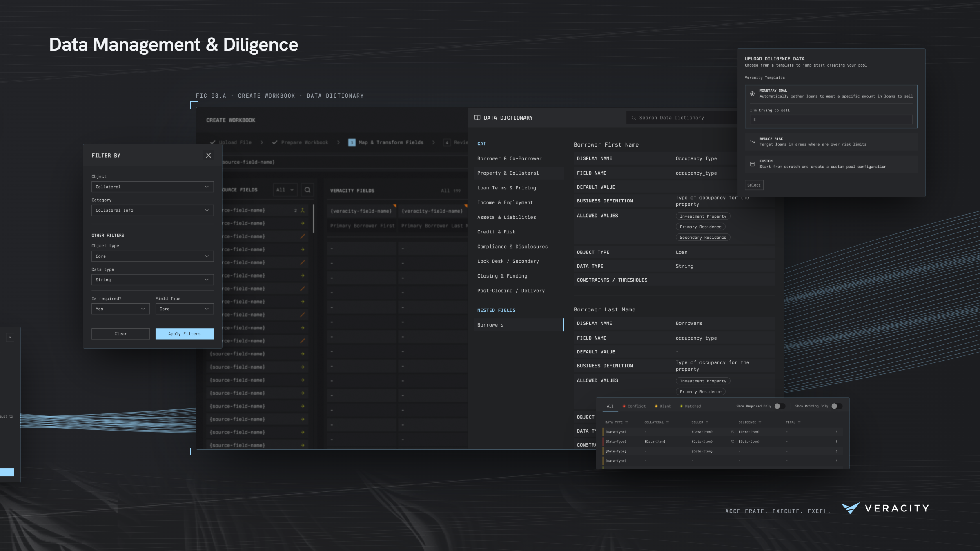Open the All dropdown beside Source Fields
980x551 pixels.
pos(285,190)
